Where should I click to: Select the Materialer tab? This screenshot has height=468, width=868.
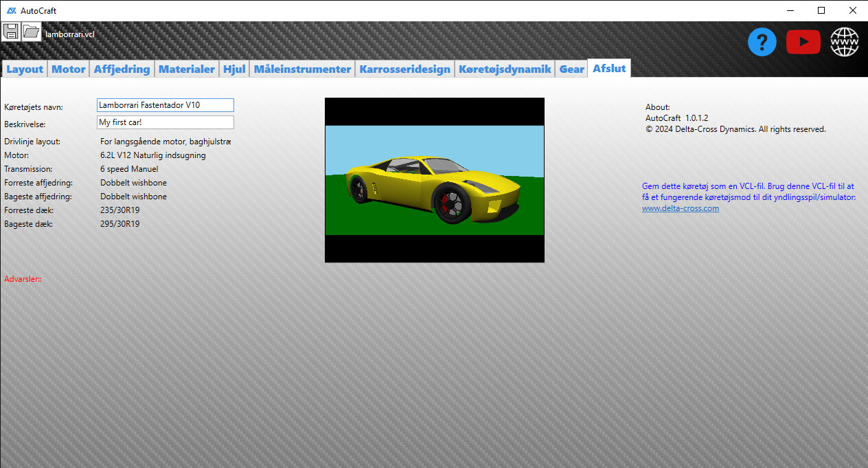pos(186,69)
